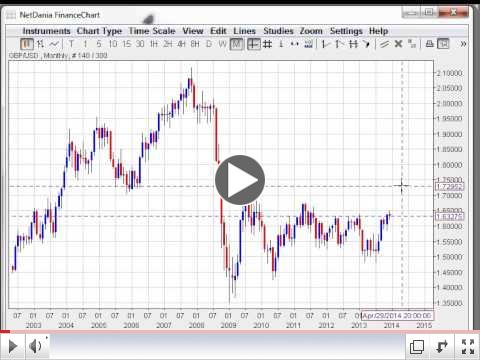Open the Lines menu
This screenshot has width=480, height=360.
coord(244,31)
